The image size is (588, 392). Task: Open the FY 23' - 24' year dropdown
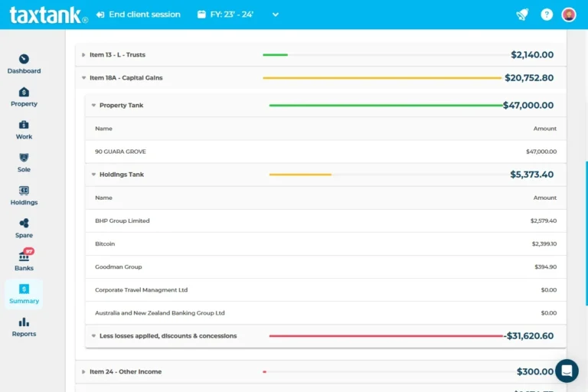pos(276,15)
